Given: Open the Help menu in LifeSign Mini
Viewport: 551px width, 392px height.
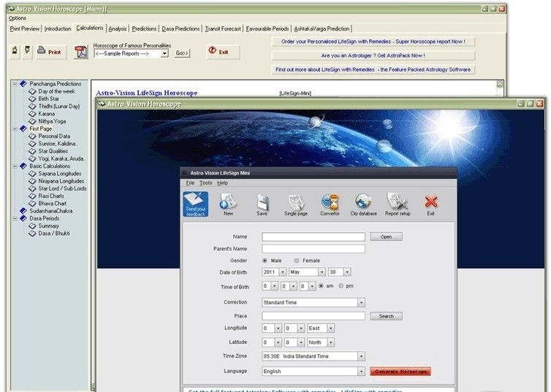Looking at the screenshot, I should tap(222, 182).
